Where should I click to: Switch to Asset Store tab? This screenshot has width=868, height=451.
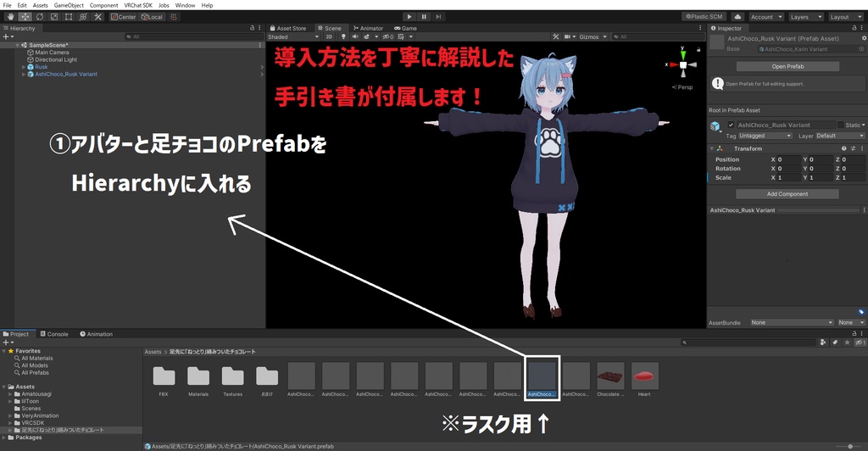coord(288,28)
